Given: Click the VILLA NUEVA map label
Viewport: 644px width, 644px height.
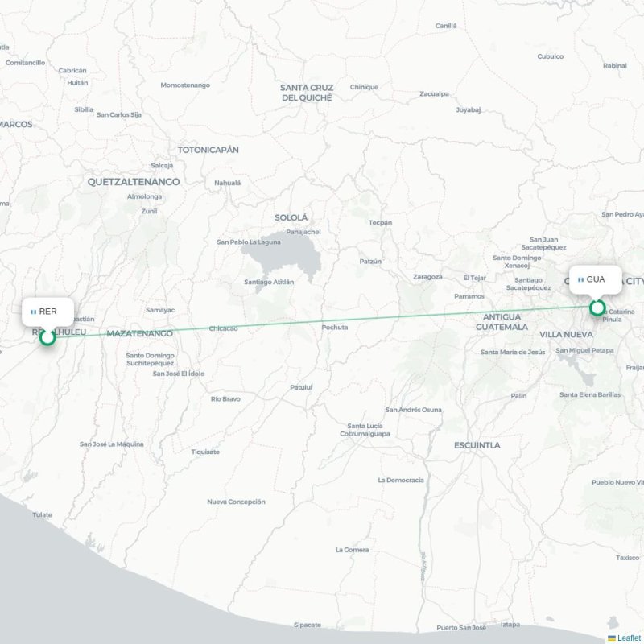Looking at the screenshot, I should [x=566, y=335].
